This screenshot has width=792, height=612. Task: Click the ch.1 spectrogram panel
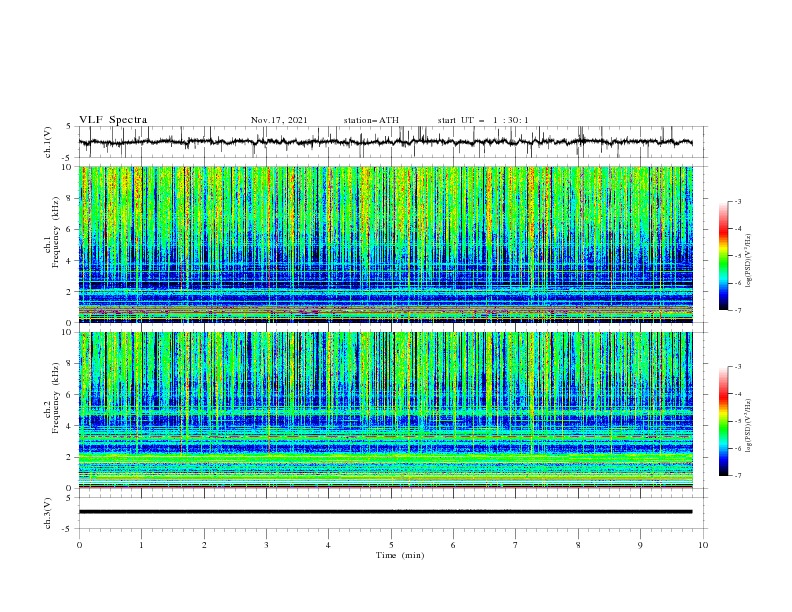pos(385,244)
